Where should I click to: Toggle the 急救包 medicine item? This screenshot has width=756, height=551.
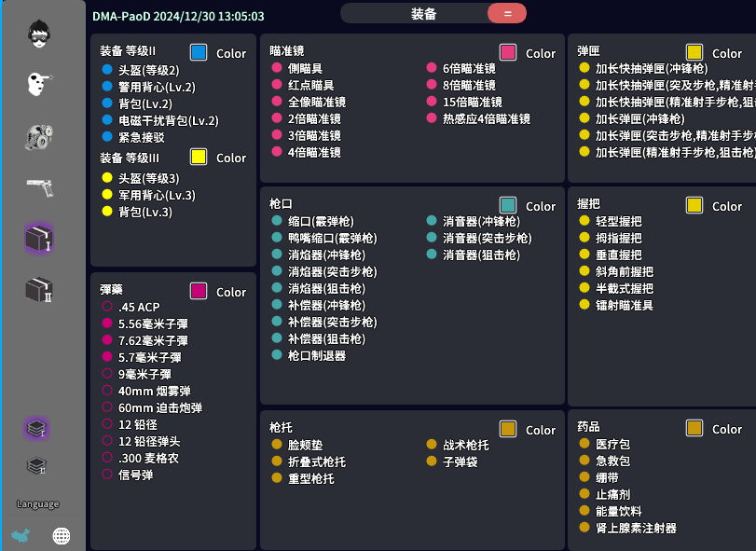tap(584, 461)
